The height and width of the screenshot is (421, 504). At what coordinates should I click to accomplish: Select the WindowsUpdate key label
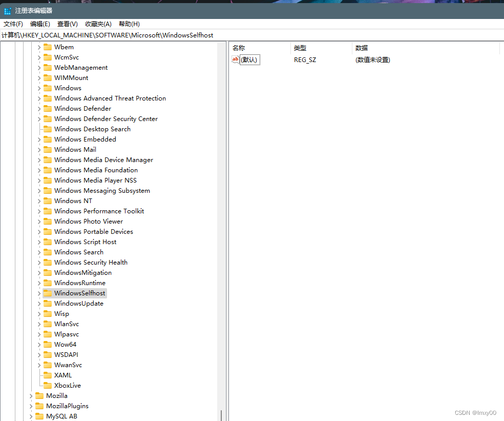[79, 304]
